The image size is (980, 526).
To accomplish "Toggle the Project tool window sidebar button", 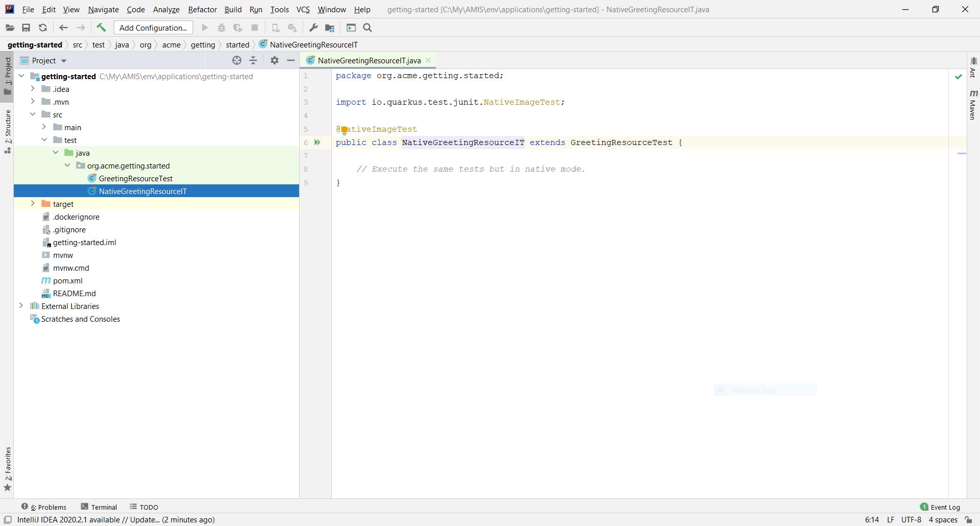I will pos(8,71).
